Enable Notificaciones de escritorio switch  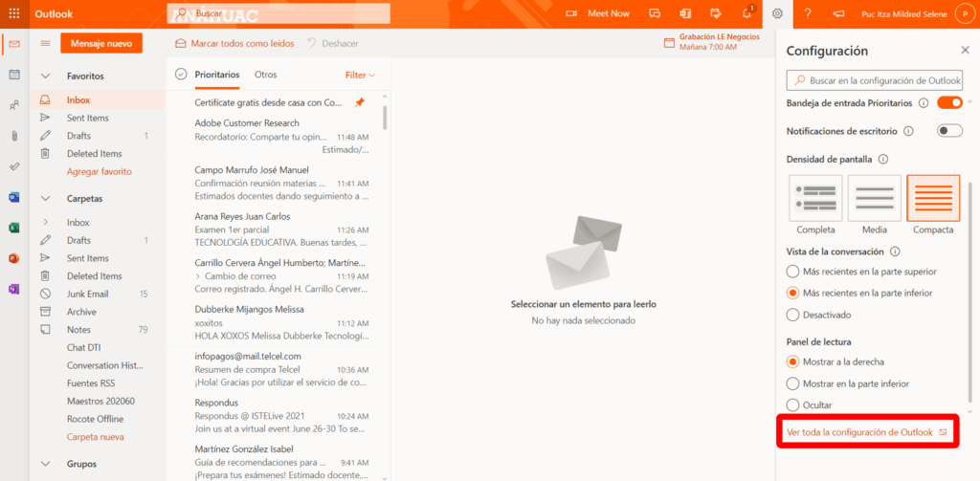coord(949,131)
